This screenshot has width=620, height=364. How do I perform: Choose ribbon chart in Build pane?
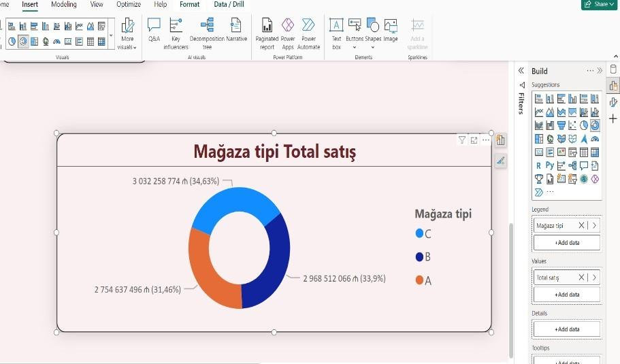pos(538,125)
